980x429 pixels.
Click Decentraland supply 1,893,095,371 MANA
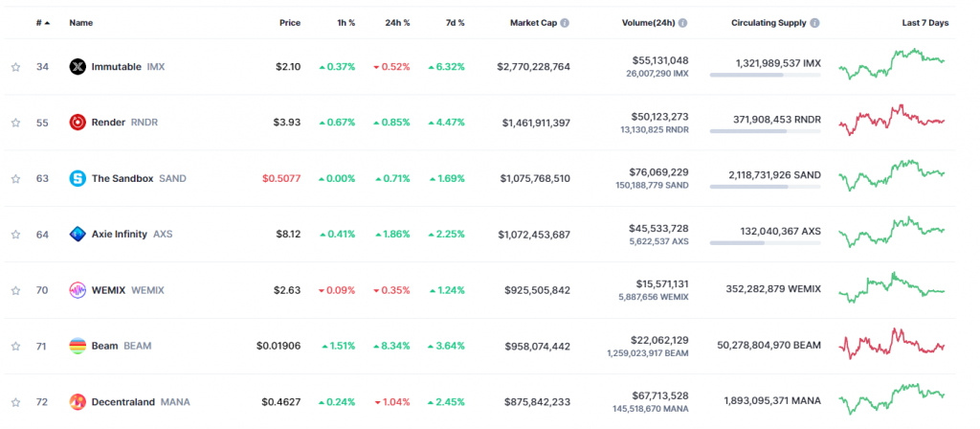tap(773, 401)
